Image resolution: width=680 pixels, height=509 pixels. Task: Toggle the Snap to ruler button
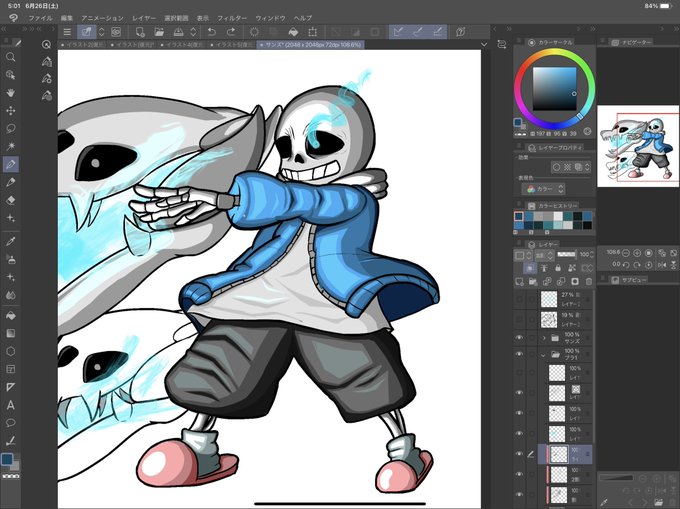(398, 32)
